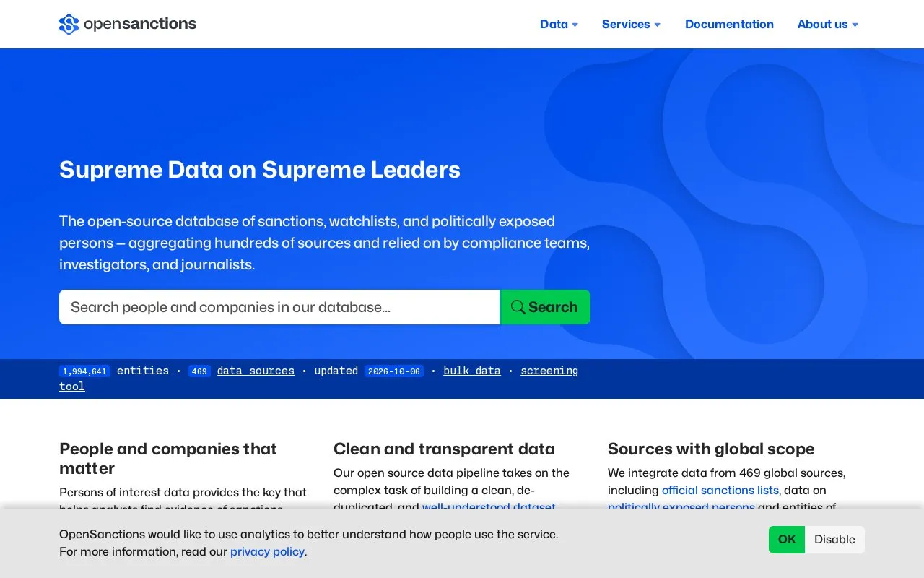Click the magnifying glass search icon
Screen dimensions: 924x578
point(518,307)
